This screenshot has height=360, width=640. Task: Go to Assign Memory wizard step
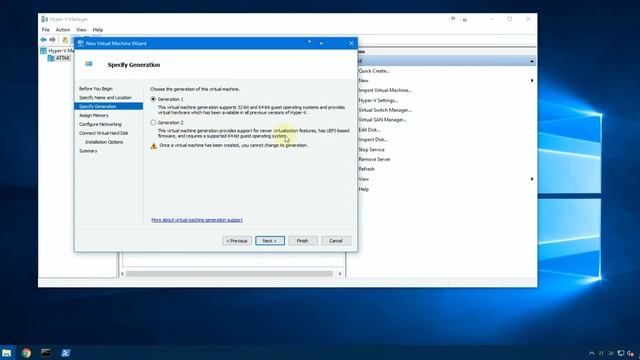tap(94, 116)
